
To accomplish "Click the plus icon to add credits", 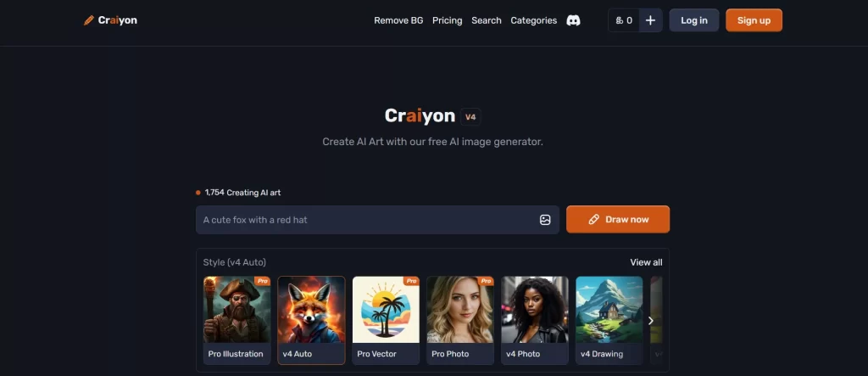I will [x=650, y=20].
